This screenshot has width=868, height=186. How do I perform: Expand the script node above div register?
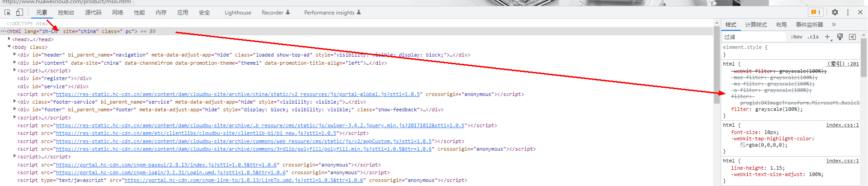tap(14, 70)
